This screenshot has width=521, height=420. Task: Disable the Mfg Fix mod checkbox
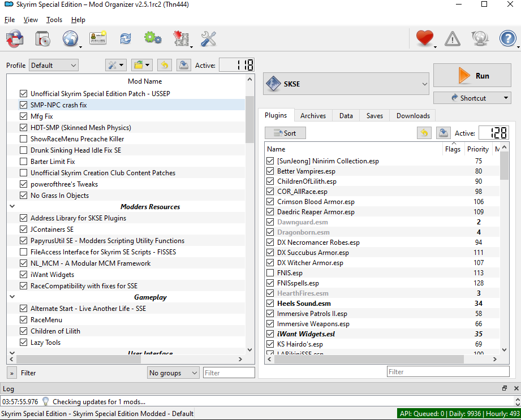tap(23, 116)
